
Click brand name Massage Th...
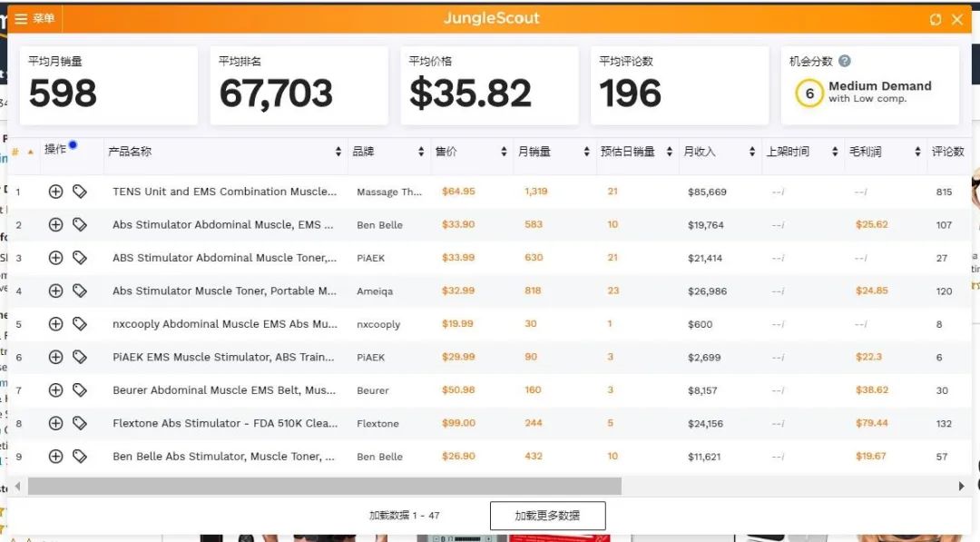388,192
